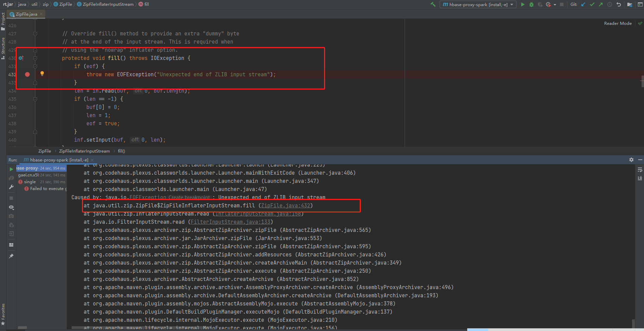Start debugging with the bug icon
644x331 pixels.
531,4
